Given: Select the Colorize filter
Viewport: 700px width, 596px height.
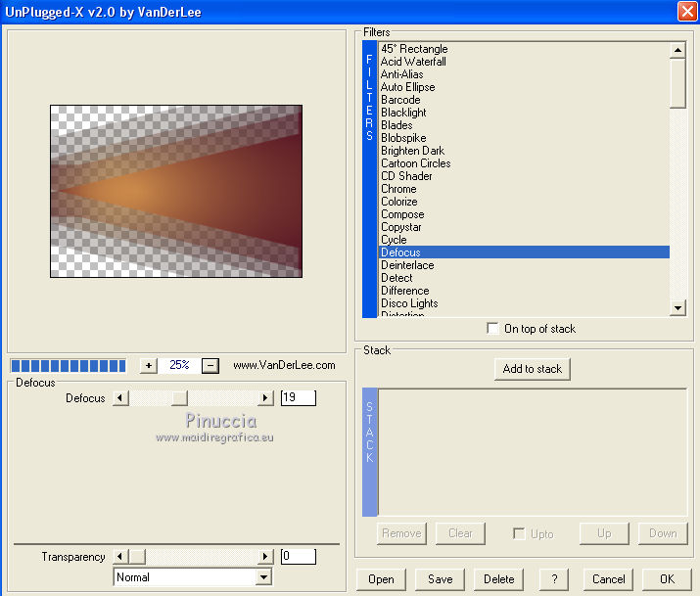Looking at the screenshot, I should tap(524, 202).
